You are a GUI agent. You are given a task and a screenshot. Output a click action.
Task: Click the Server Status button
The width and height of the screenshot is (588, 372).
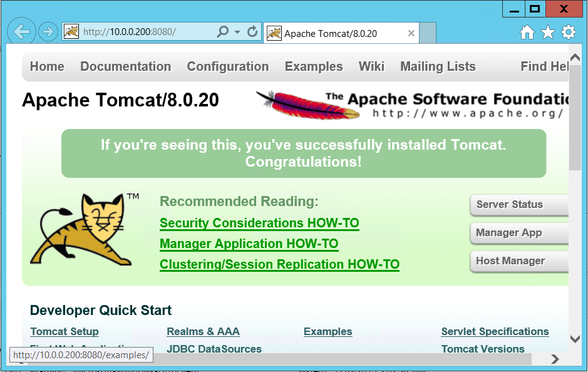[x=519, y=205]
